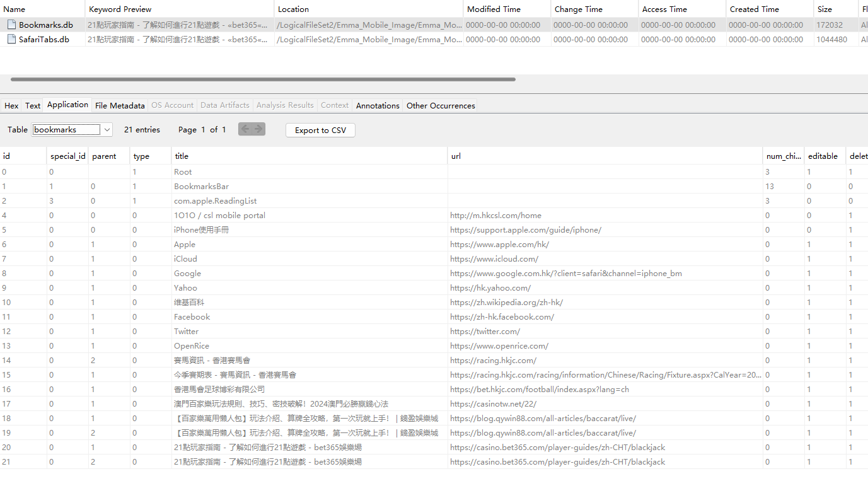
Task: Select the SafariTabs.db file row name
Action: click(x=44, y=39)
